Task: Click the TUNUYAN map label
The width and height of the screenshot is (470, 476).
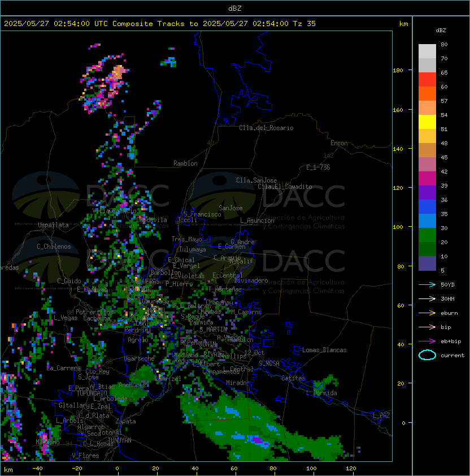Action: pyautogui.click(x=120, y=440)
